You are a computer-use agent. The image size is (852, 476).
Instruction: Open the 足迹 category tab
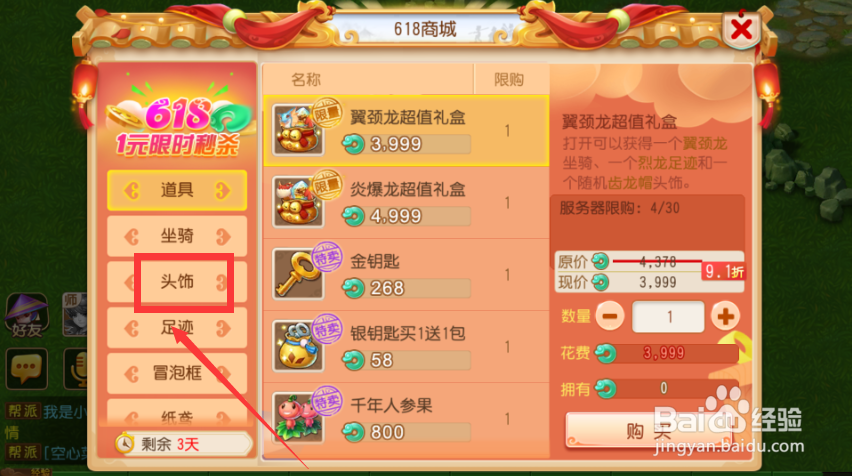177,328
